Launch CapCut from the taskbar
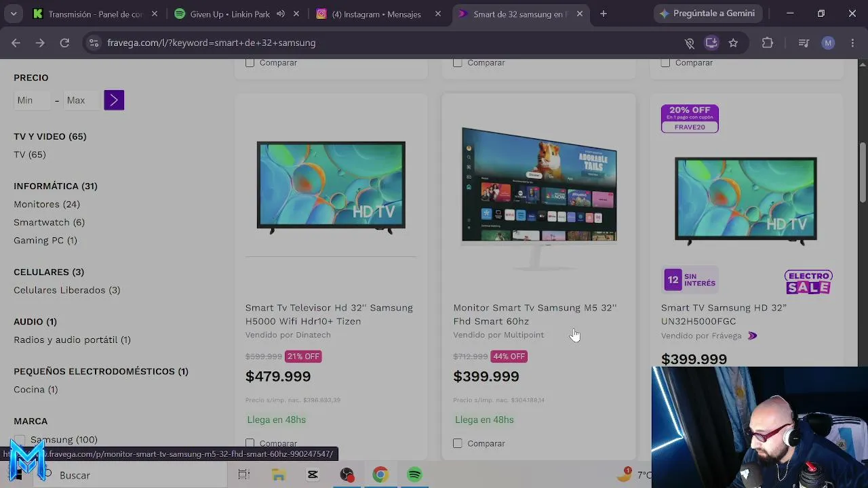 click(x=313, y=475)
